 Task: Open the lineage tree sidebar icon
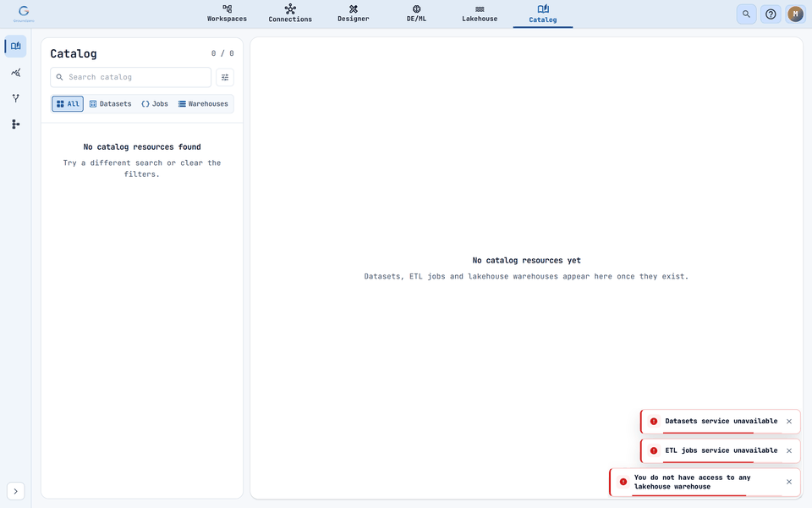[15, 124]
